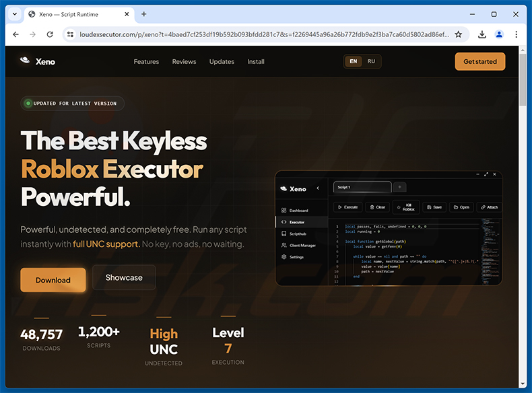
Task: Open site information icon in address bar
Action: click(x=70, y=34)
